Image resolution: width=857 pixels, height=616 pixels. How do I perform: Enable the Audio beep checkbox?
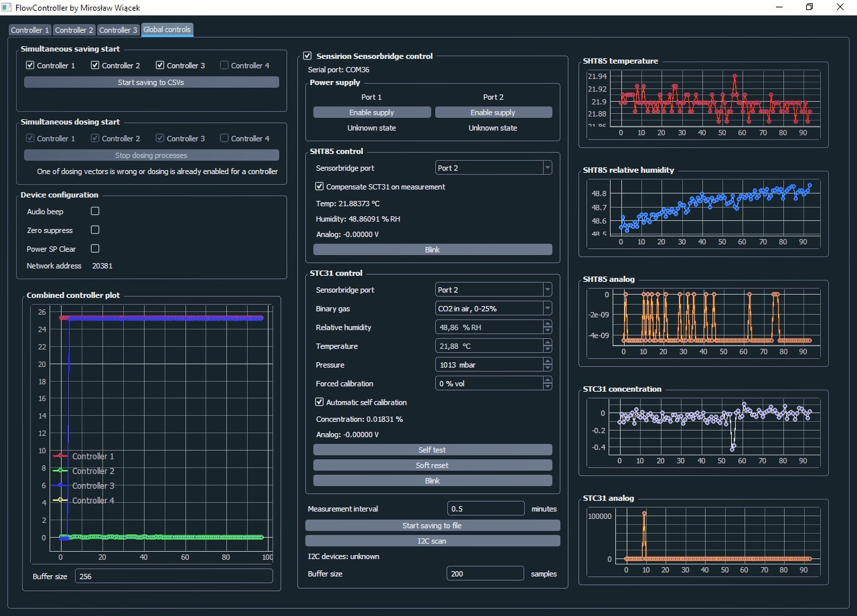95,211
